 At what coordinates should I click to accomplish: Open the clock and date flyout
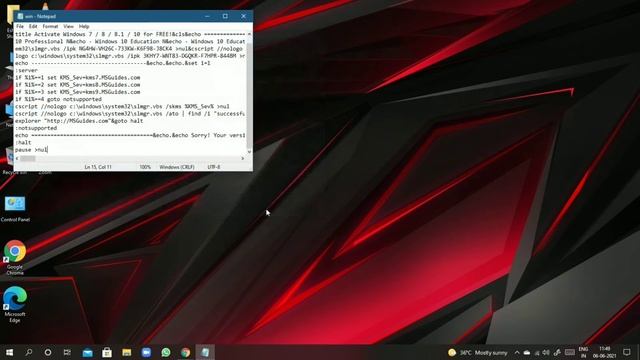point(605,352)
